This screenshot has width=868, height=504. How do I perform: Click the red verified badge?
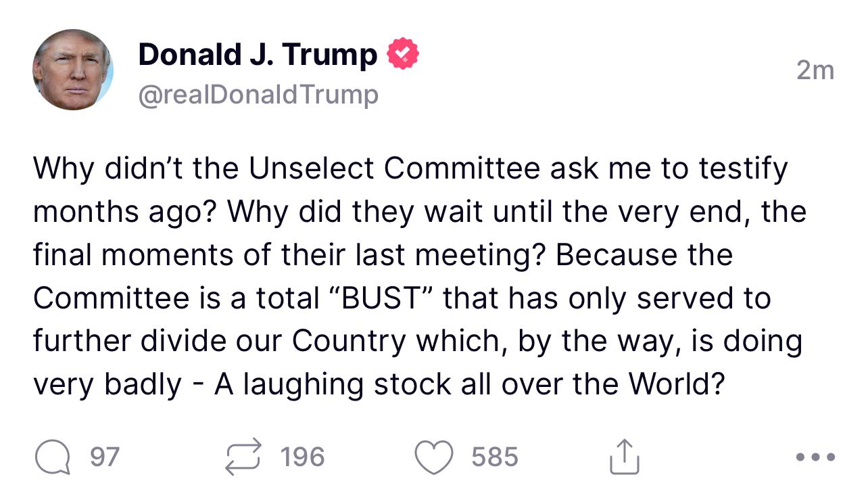click(402, 55)
